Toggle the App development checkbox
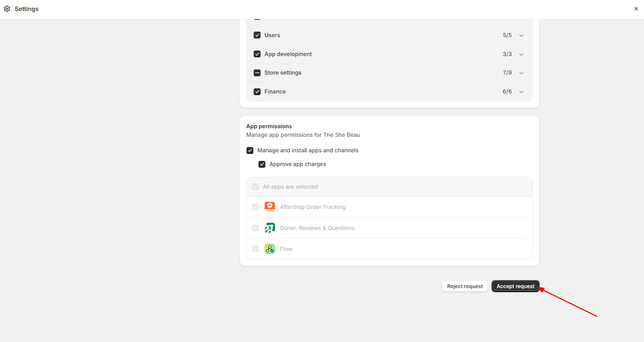 257,54
